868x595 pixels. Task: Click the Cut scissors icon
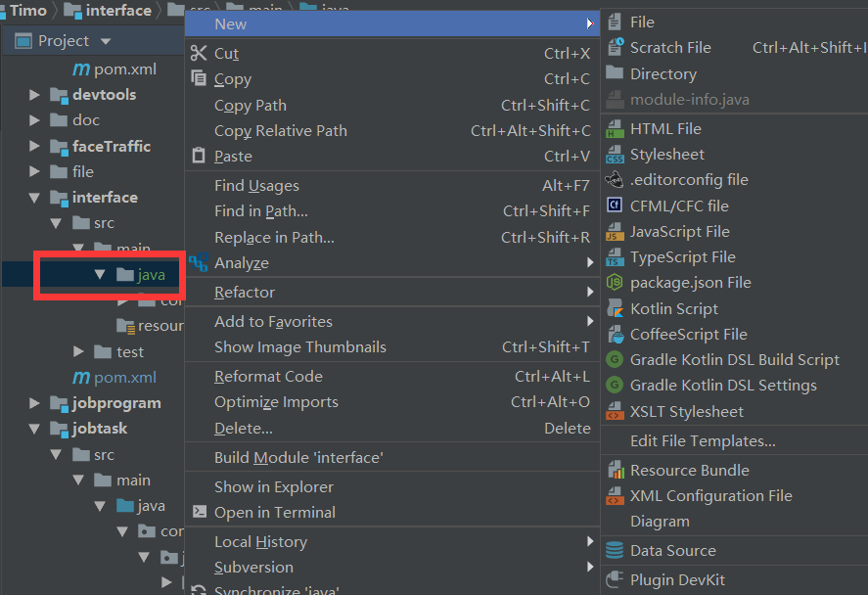199,53
